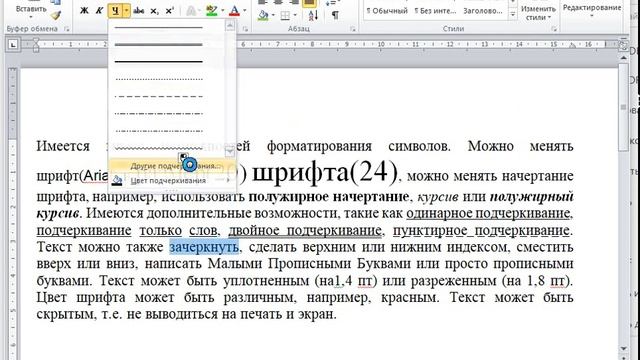Click the italic word курсив
Screen dimensions: 640x360
tap(438, 197)
